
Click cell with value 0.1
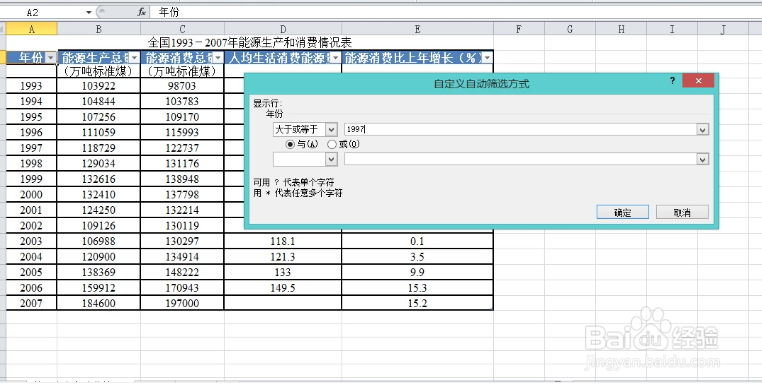coord(417,241)
